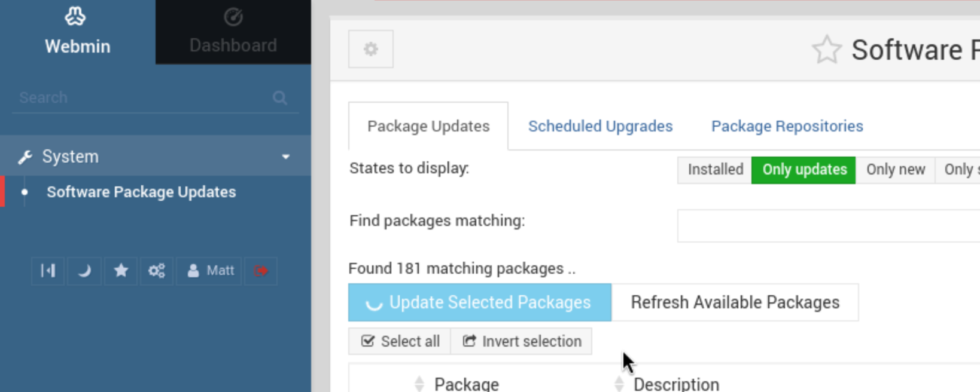Click the red logout icon
This screenshot has width=980, height=392.
[261, 271]
